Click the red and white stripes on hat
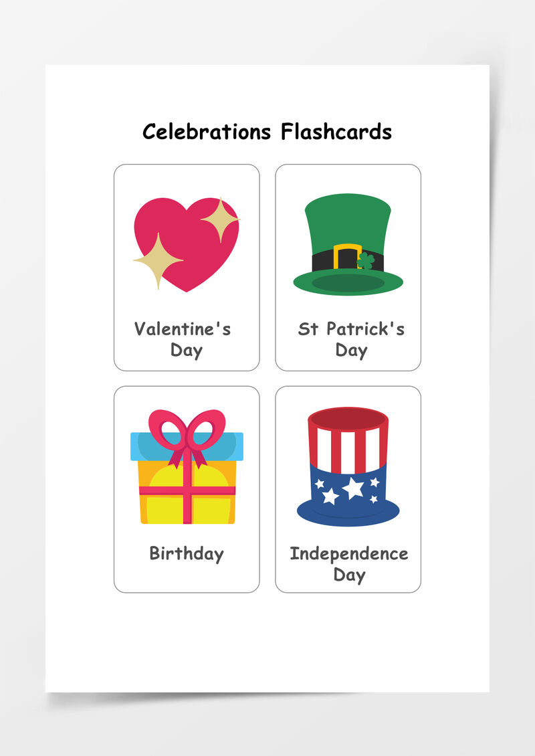 point(348,450)
